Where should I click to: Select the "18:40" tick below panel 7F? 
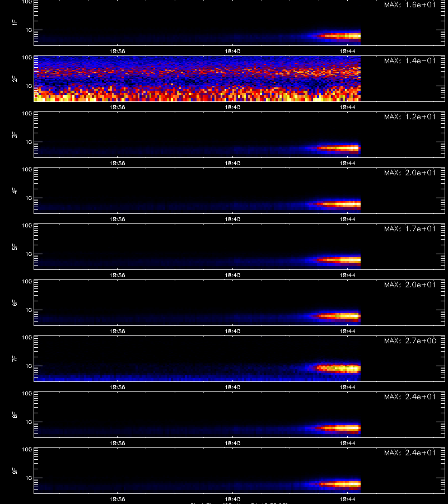(232, 387)
